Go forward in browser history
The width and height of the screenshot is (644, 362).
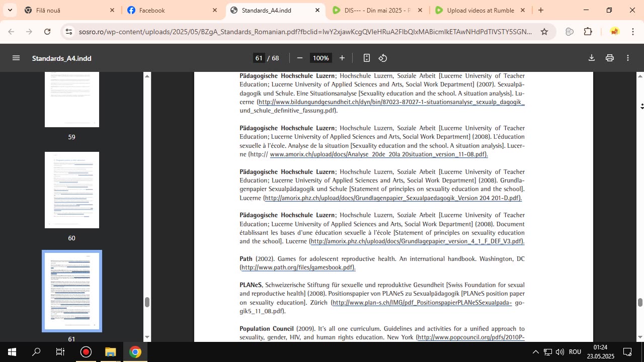tap(29, 32)
